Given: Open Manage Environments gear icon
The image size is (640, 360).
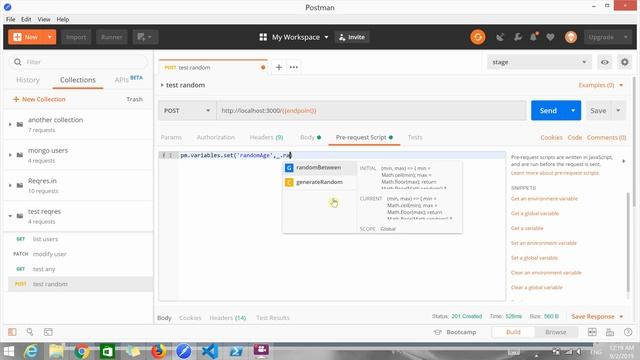Looking at the screenshot, I should (624, 62).
